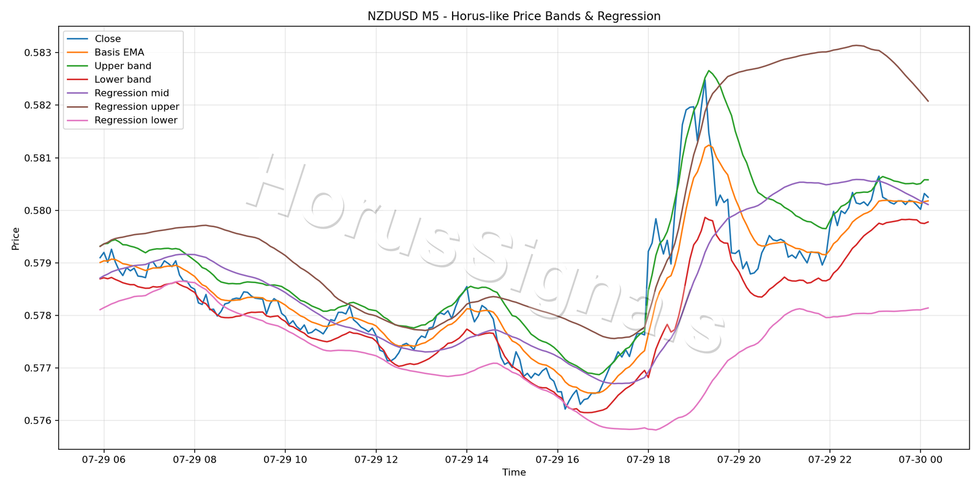The height and width of the screenshot is (490, 980).
Task: Click the y-axis tick label 0.581
Action: point(37,158)
